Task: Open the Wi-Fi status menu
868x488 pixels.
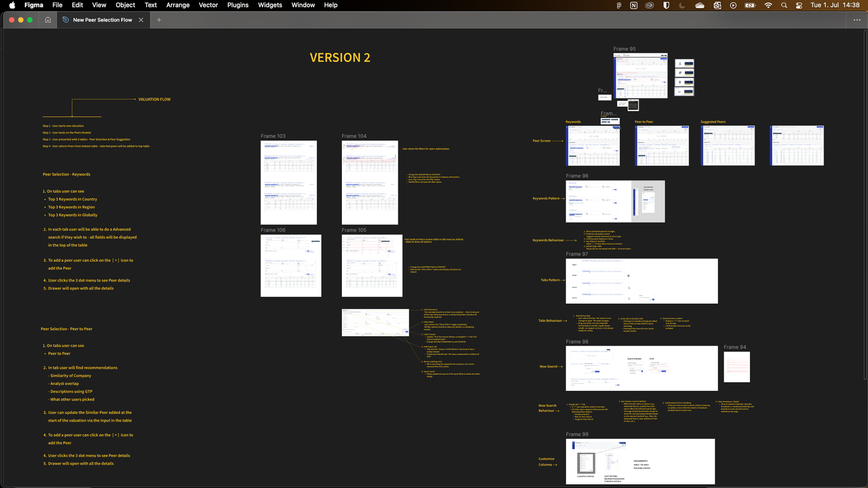Action: coord(768,5)
